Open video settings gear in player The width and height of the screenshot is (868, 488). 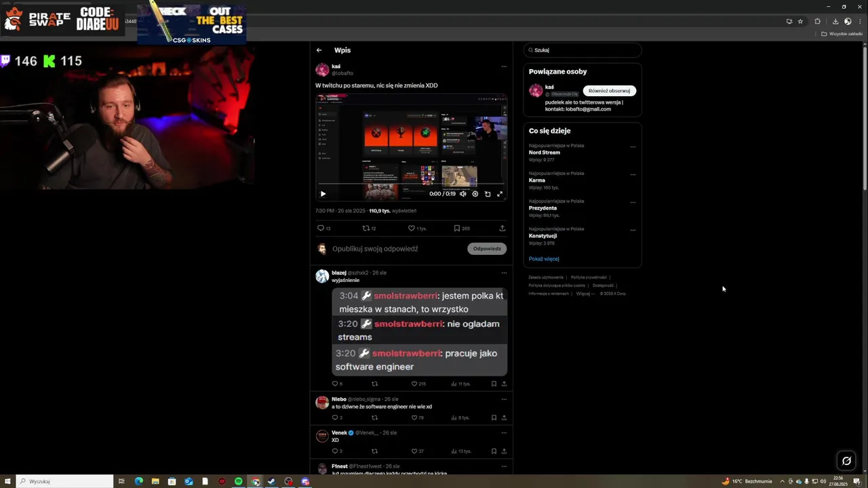pyautogui.click(x=475, y=194)
